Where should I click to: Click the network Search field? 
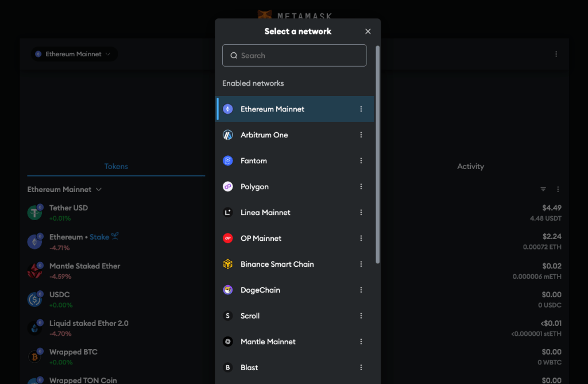[295, 56]
